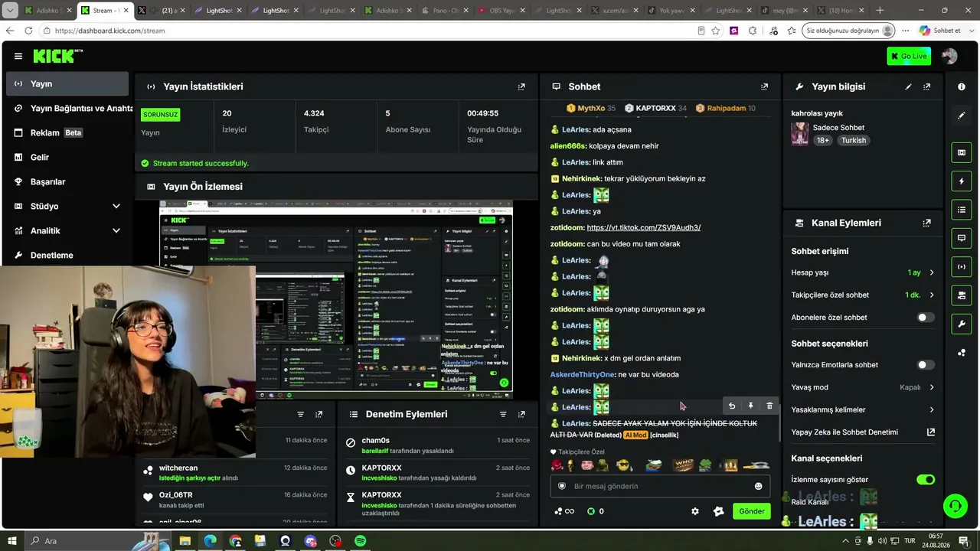Pop out the Kanal Eylemleri panel
980x551 pixels.
(x=927, y=223)
